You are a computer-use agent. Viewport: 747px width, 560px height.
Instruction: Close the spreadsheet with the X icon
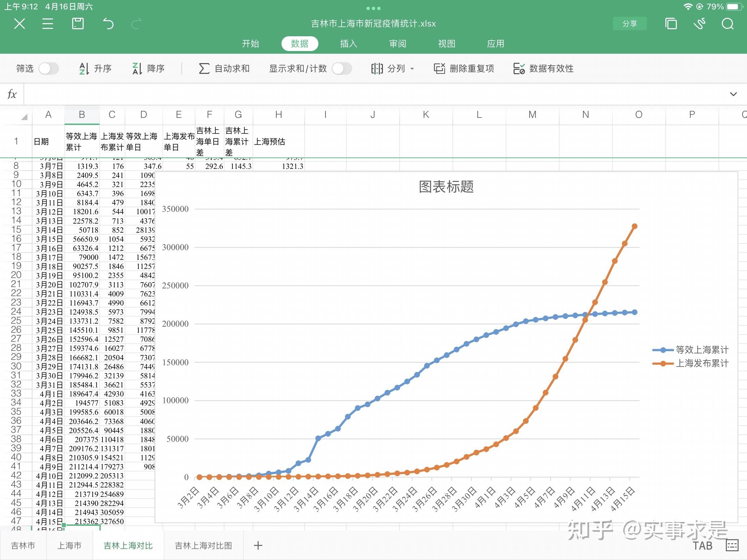(19, 24)
